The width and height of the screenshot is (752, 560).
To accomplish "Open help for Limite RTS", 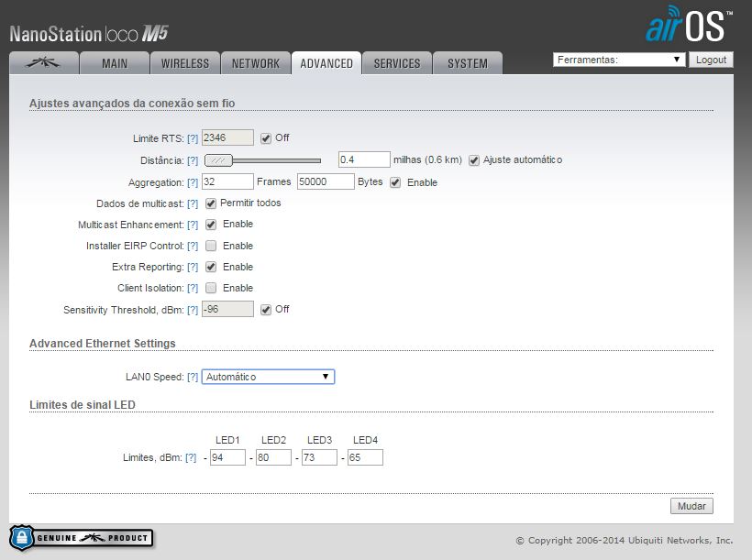I will tap(193, 138).
